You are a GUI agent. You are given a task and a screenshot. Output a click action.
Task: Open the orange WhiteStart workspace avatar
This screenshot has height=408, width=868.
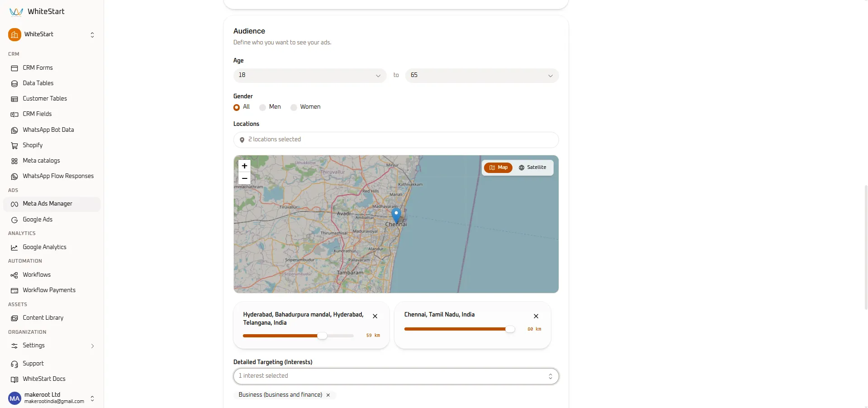point(14,34)
